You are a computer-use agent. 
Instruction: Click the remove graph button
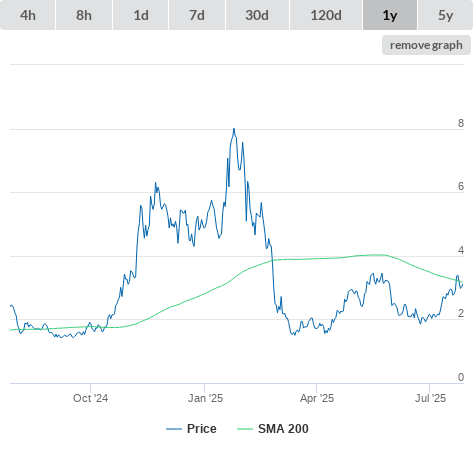click(426, 45)
